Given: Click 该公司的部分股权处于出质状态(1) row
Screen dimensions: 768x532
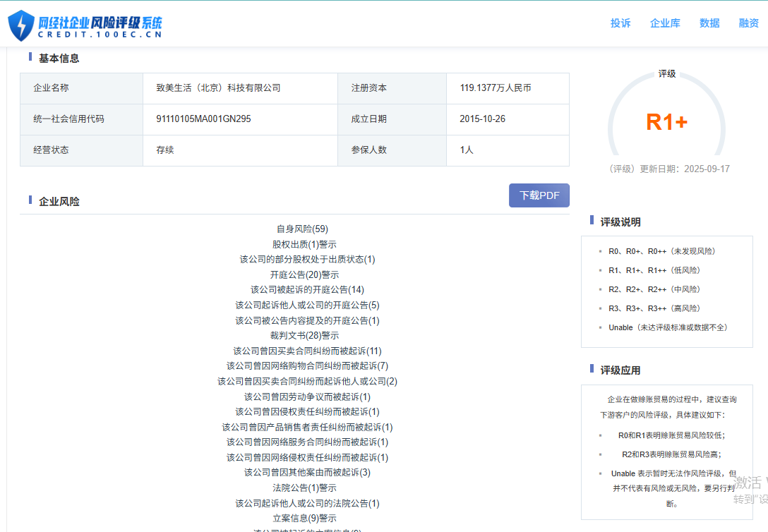Looking at the screenshot, I should 307,260.
